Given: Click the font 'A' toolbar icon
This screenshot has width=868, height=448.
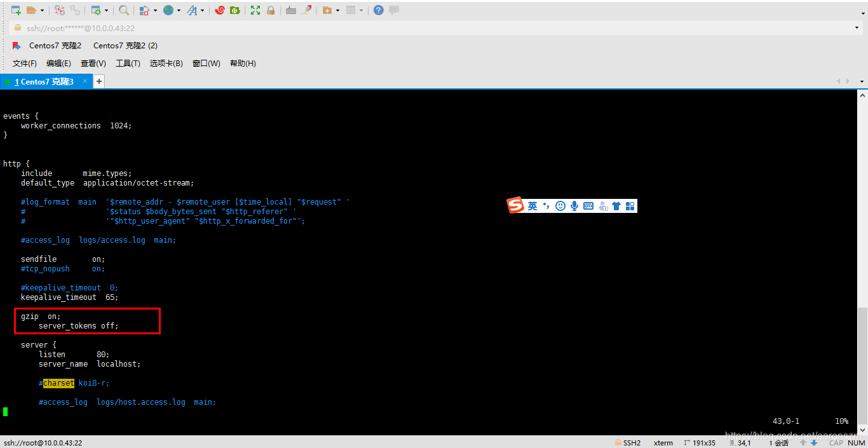Looking at the screenshot, I should (x=192, y=10).
